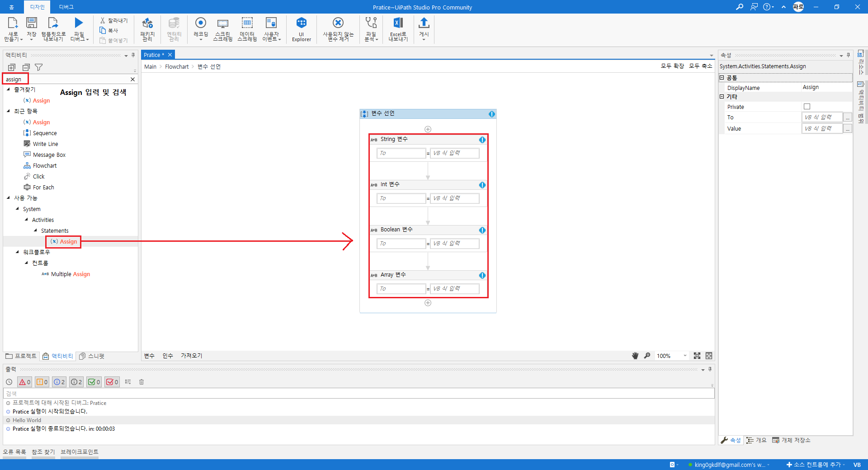The image size is (868, 470).
Task: Click the clear output trash icon
Action: tap(142, 382)
